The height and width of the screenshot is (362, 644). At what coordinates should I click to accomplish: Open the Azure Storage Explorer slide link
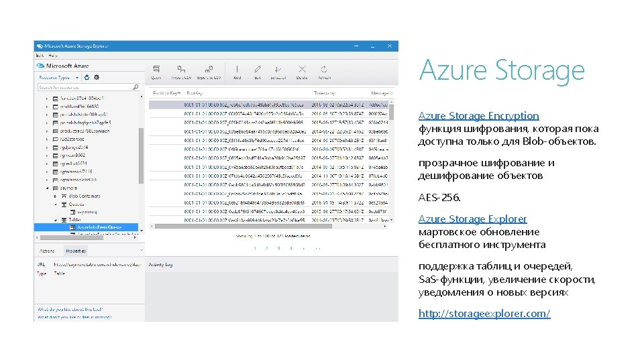(472, 219)
